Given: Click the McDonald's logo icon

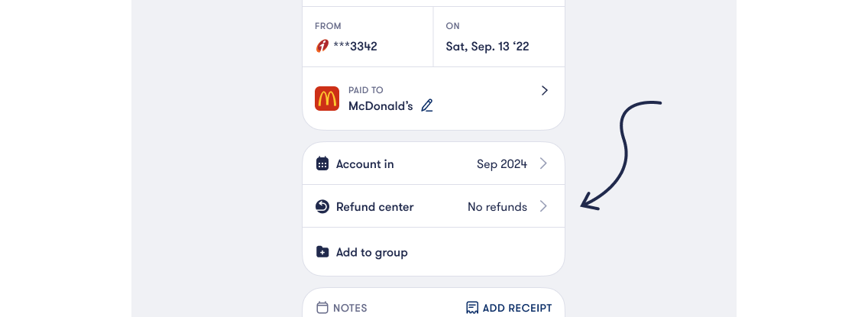Looking at the screenshot, I should [327, 99].
